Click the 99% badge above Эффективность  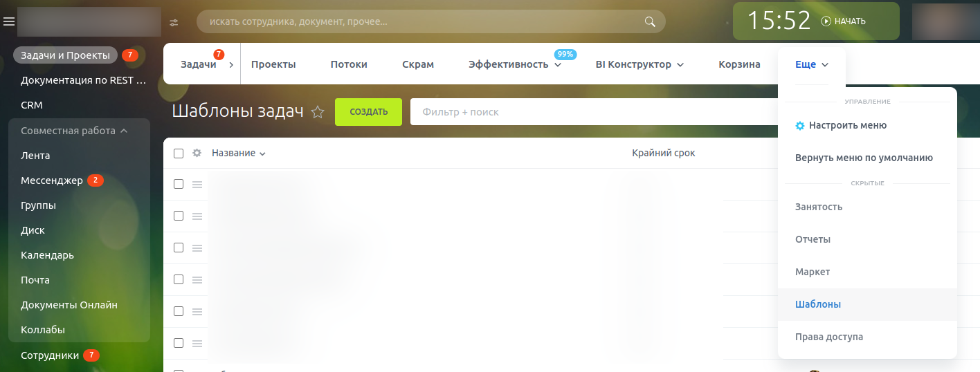click(565, 54)
